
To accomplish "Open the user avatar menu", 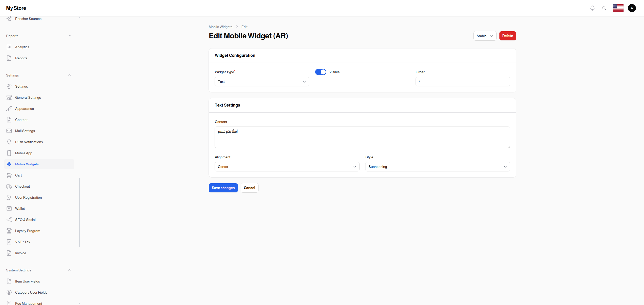I will click(632, 8).
